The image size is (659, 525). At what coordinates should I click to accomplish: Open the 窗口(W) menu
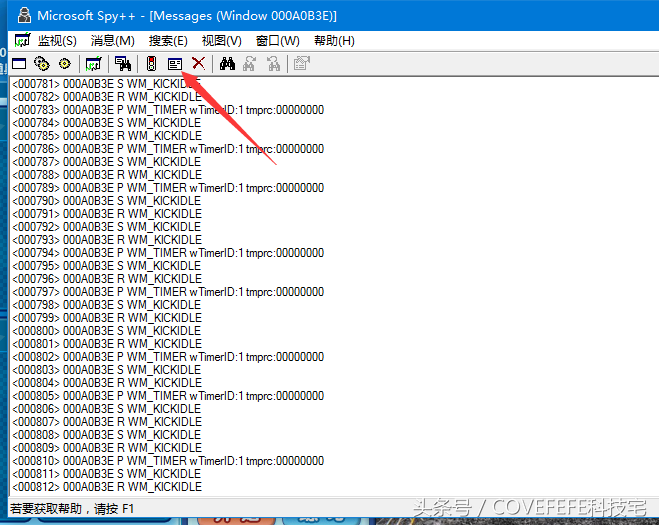click(x=277, y=41)
